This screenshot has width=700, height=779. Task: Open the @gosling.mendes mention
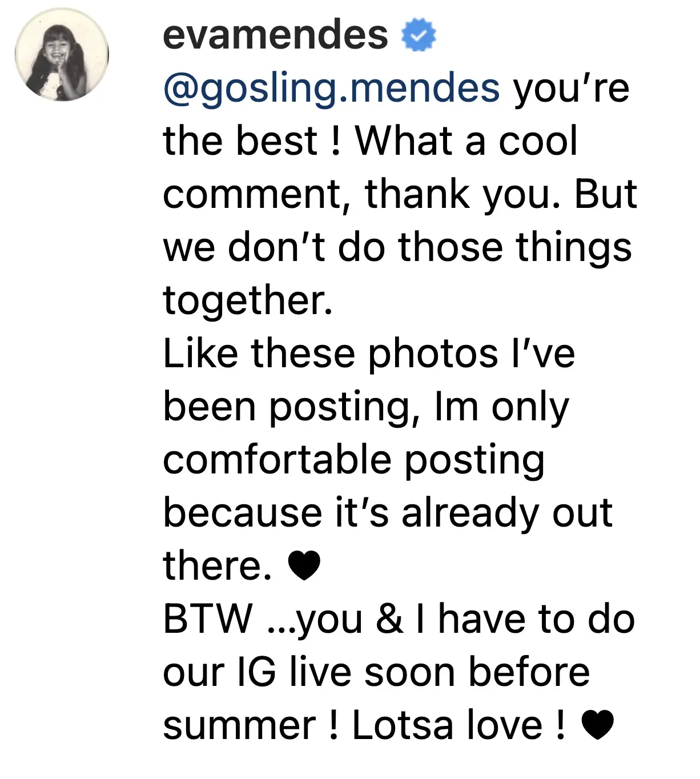(x=332, y=87)
